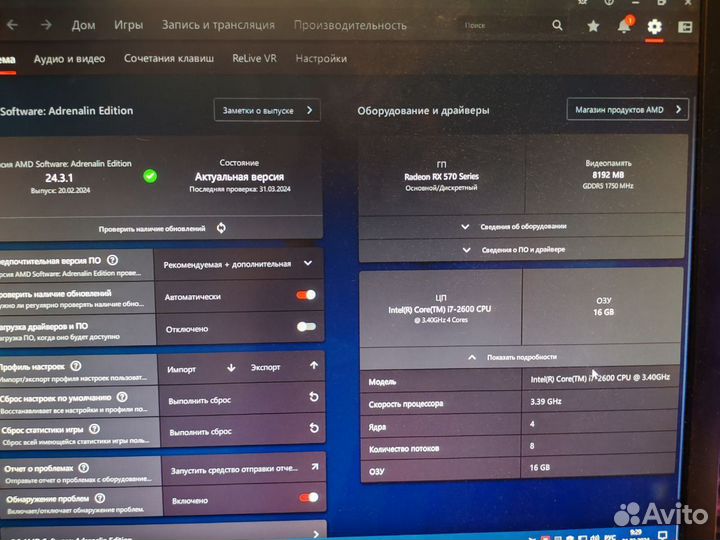Click the Windows notification center icon

[x=663, y=535]
